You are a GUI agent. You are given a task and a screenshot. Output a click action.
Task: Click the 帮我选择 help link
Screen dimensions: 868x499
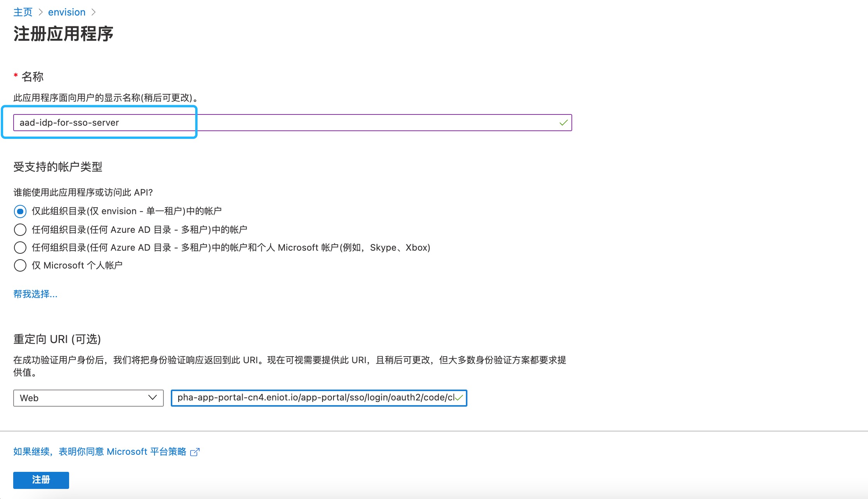[x=35, y=294]
